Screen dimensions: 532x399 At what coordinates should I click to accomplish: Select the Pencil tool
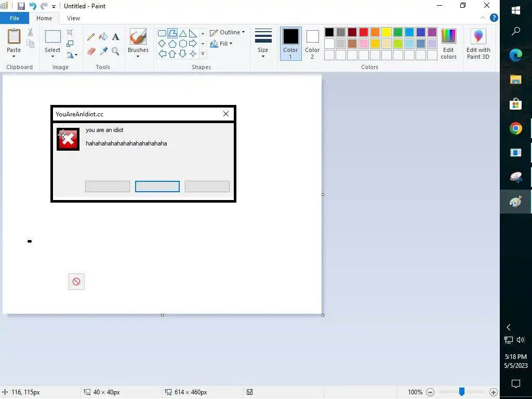coord(90,37)
